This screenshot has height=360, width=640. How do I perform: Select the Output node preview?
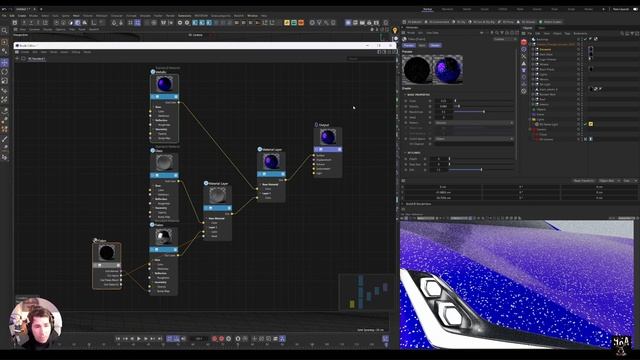tap(328, 137)
